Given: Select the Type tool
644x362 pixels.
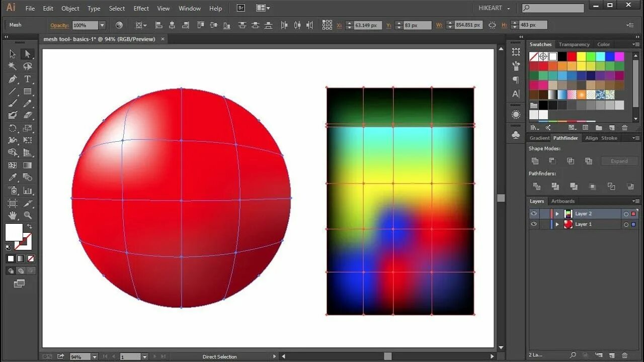Looking at the screenshot, I should pos(28,79).
